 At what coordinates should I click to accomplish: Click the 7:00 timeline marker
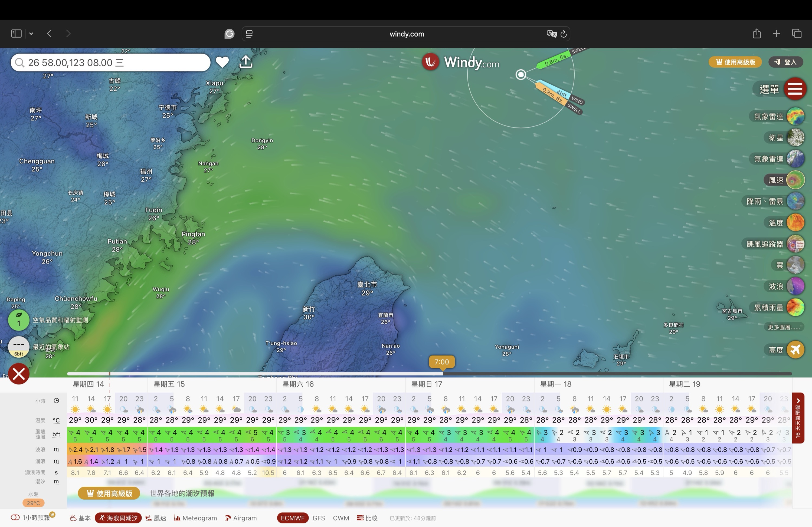pos(441,362)
